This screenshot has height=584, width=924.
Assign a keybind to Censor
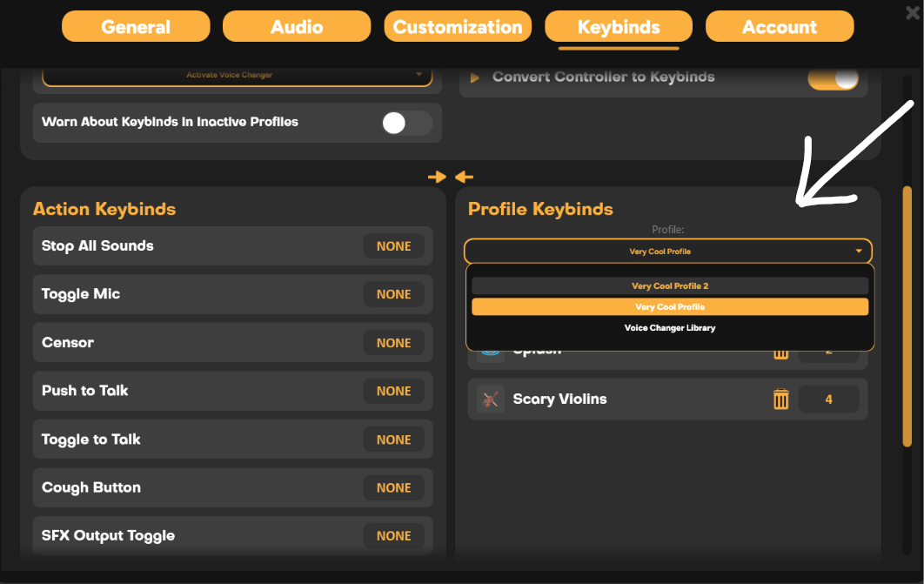tap(393, 343)
